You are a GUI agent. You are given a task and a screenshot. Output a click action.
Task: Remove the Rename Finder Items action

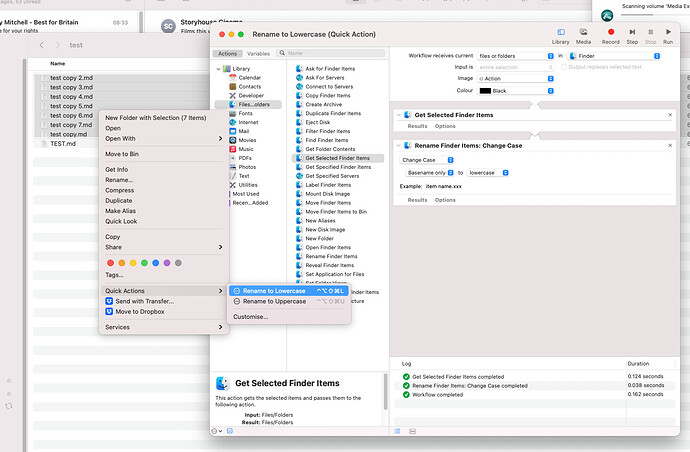click(x=670, y=145)
